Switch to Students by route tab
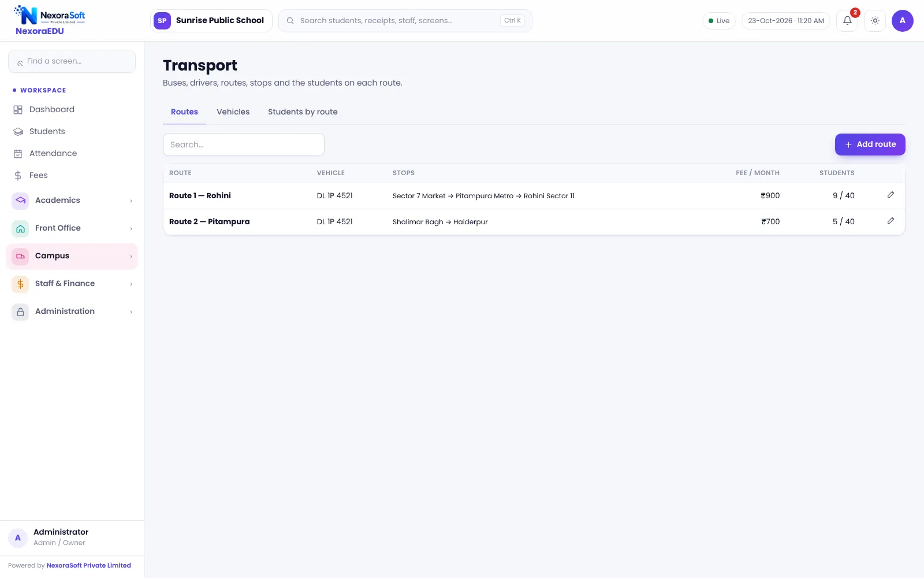 click(303, 112)
